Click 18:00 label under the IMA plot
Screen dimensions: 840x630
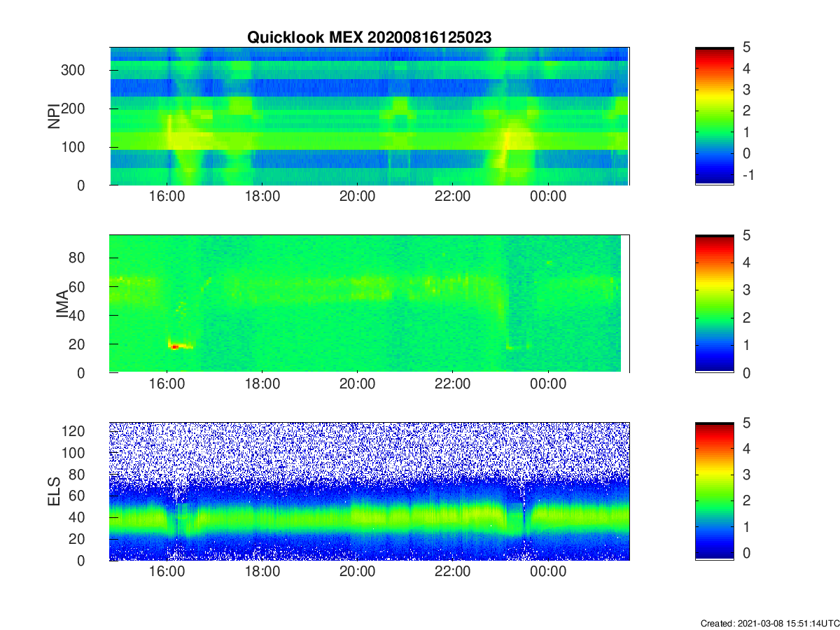pyautogui.click(x=262, y=384)
